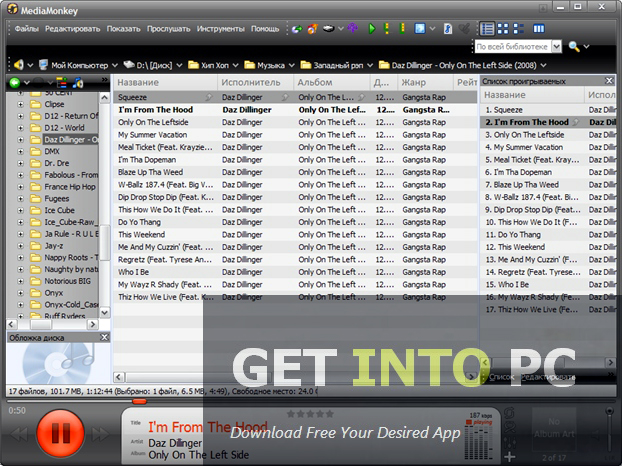622x466 pixels.
Task: Sort tracks by Альбом column header
Action: pos(332,82)
